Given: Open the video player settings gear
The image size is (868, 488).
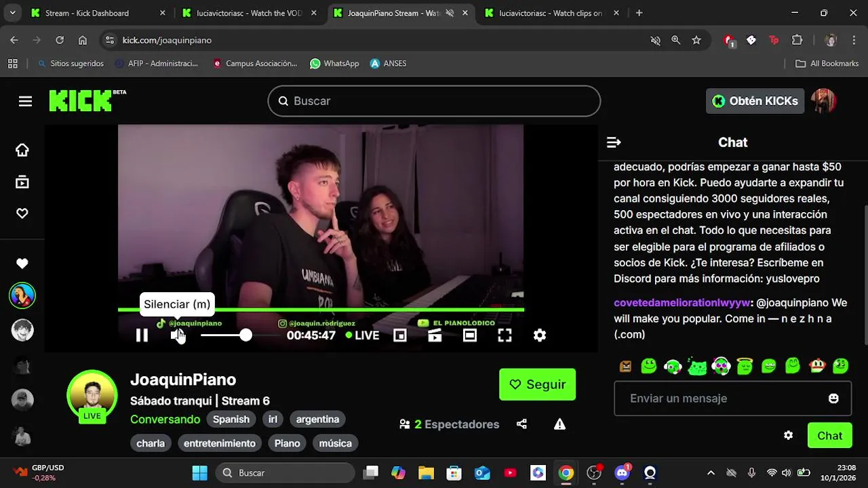Looking at the screenshot, I should tap(540, 335).
